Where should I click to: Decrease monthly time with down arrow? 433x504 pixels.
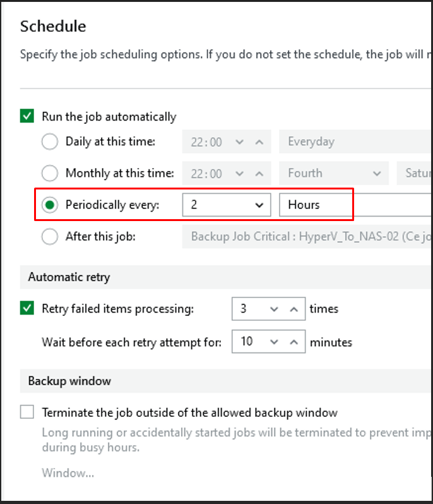tap(239, 174)
